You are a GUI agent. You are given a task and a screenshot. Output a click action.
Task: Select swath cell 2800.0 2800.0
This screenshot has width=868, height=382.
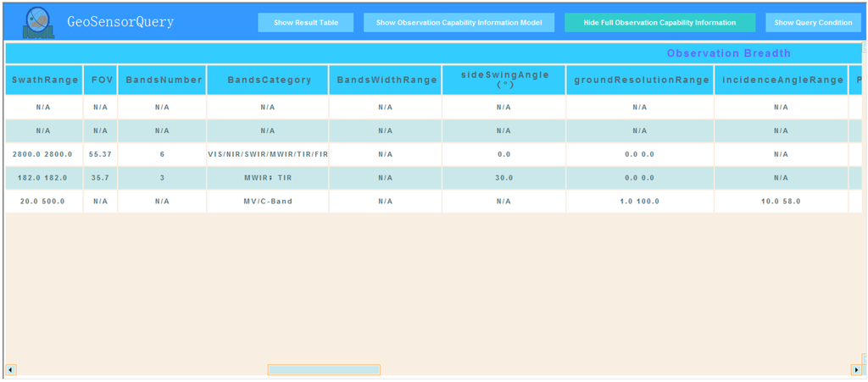(x=42, y=154)
